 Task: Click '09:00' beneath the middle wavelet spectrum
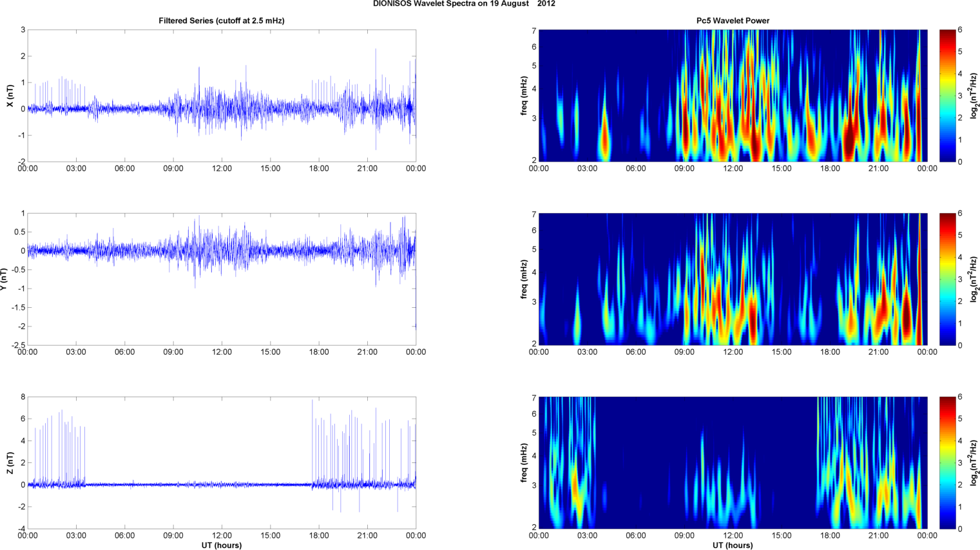point(684,352)
